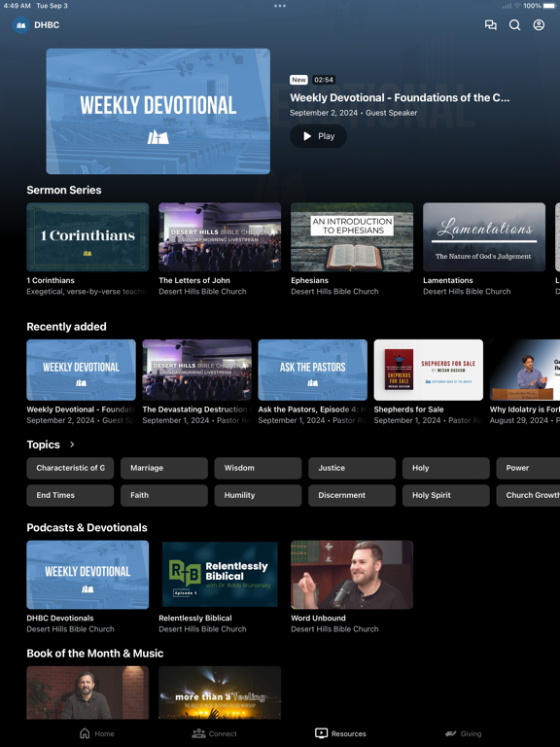The image size is (560, 747).
Task: Switch to the Giving tab
Action: click(463, 733)
